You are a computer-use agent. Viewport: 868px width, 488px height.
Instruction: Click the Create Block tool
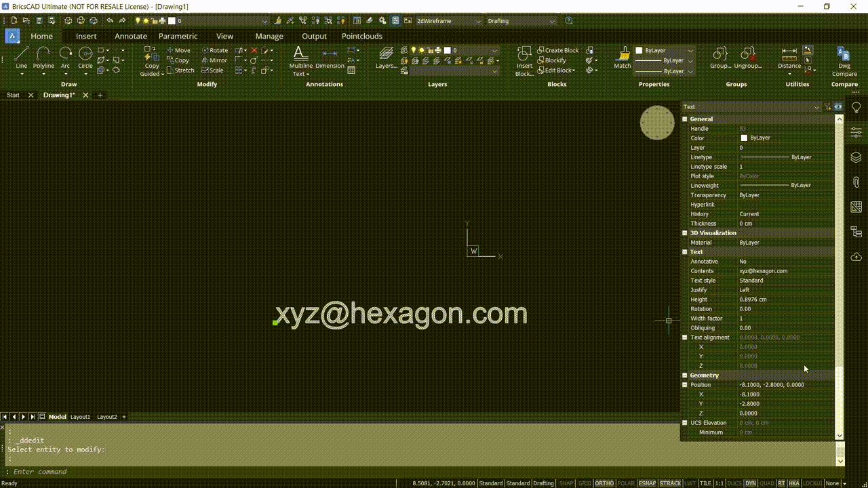[x=558, y=50]
